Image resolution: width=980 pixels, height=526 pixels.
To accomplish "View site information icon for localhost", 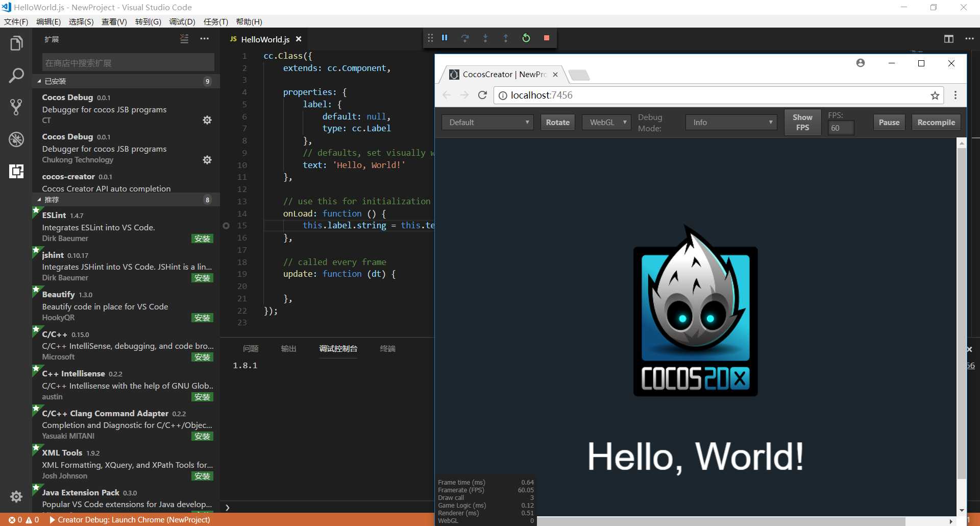I will 503,95.
